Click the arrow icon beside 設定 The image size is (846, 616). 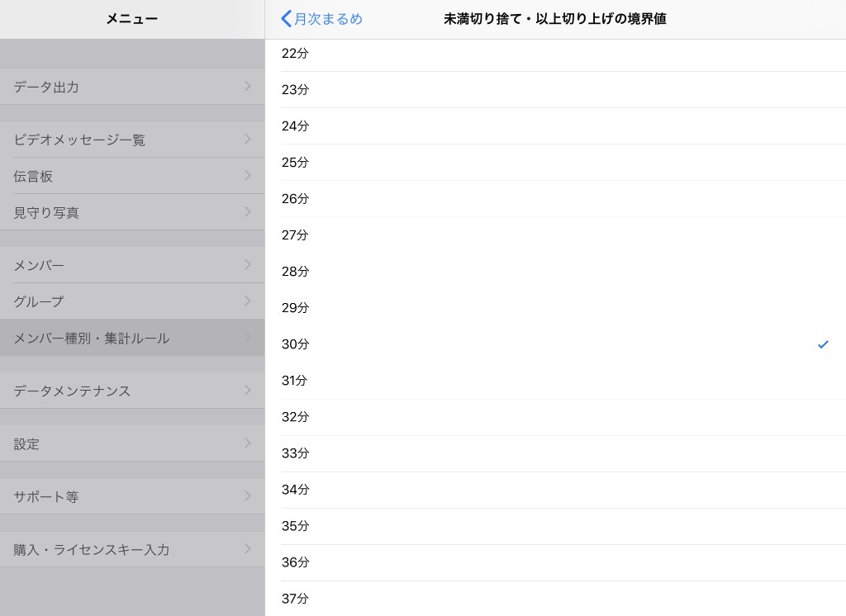[247, 443]
